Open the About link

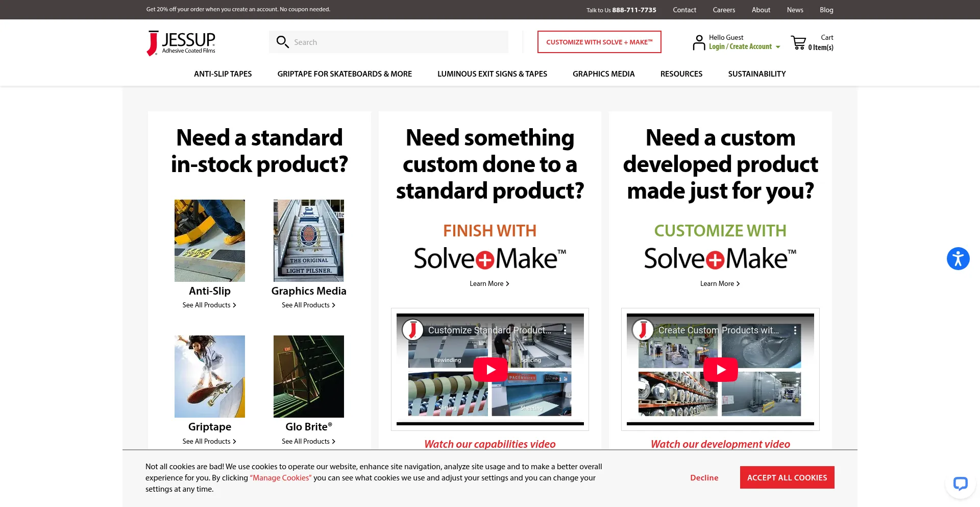tap(761, 10)
